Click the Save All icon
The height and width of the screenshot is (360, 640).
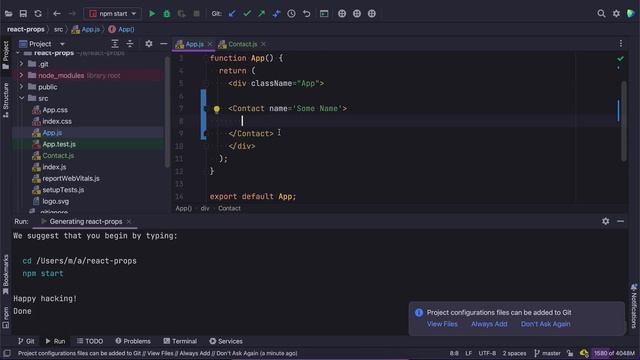coord(23,13)
